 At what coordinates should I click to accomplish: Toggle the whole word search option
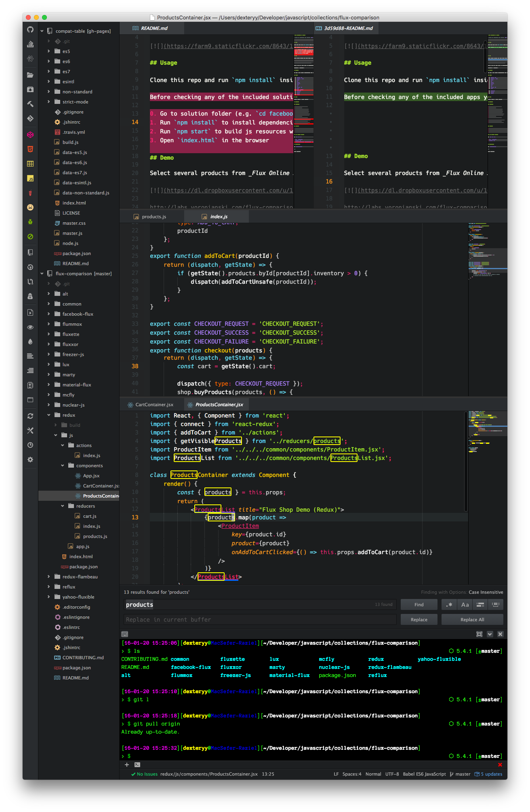pyautogui.click(x=496, y=605)
